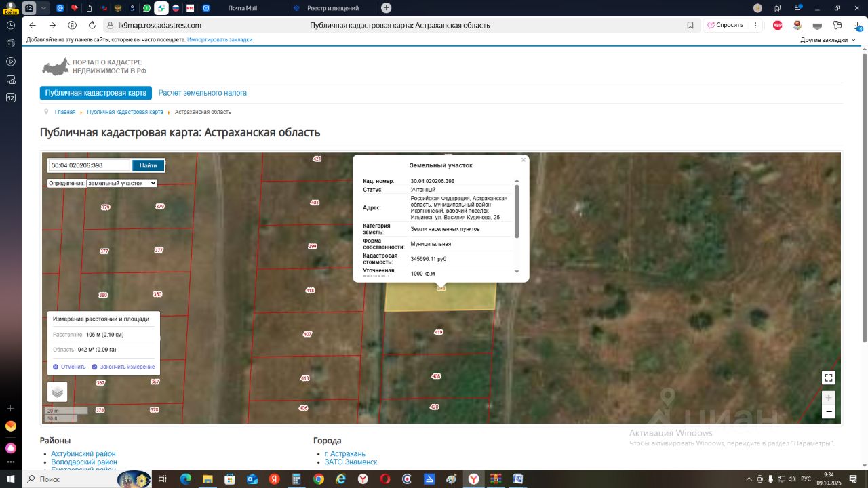Open Google Chrome from the taskbar
Image resolution: width=868 pixels, height=488 pixels.
pos(318,479)
